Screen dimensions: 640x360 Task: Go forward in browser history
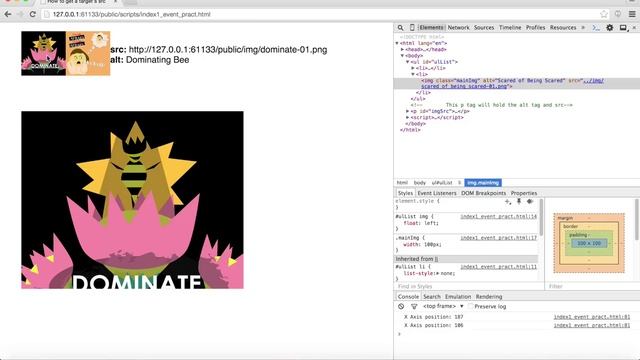pos(20,14)
